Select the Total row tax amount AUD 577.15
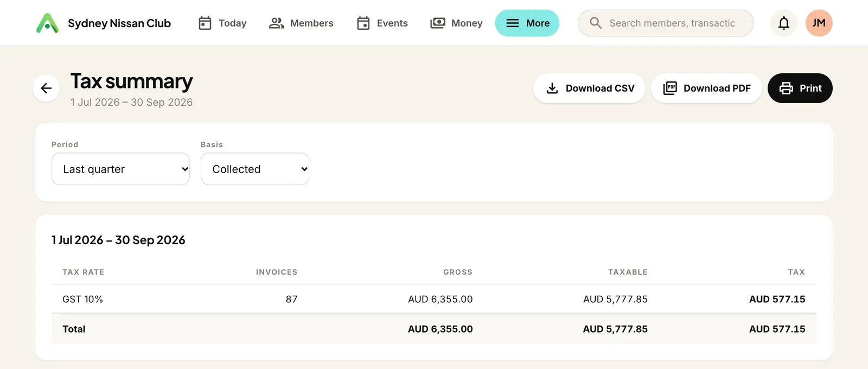 point(777,329)
